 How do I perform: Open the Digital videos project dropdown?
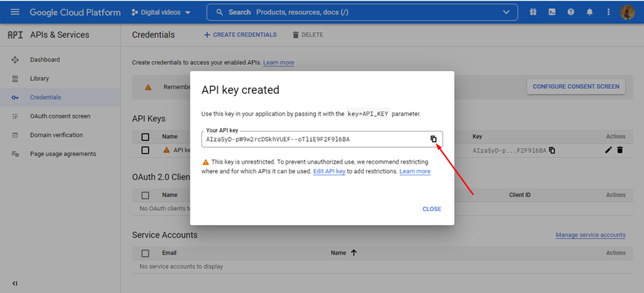[161, 12]
